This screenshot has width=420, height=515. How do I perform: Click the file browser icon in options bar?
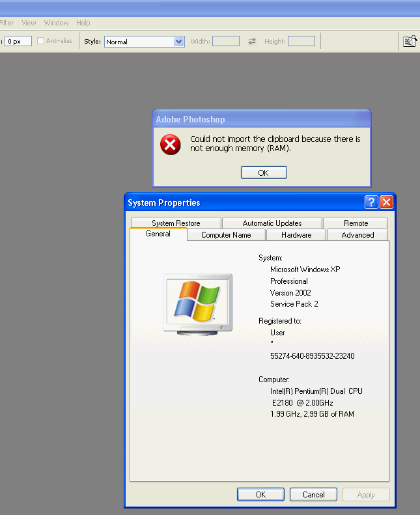click(x=410, y=41)
